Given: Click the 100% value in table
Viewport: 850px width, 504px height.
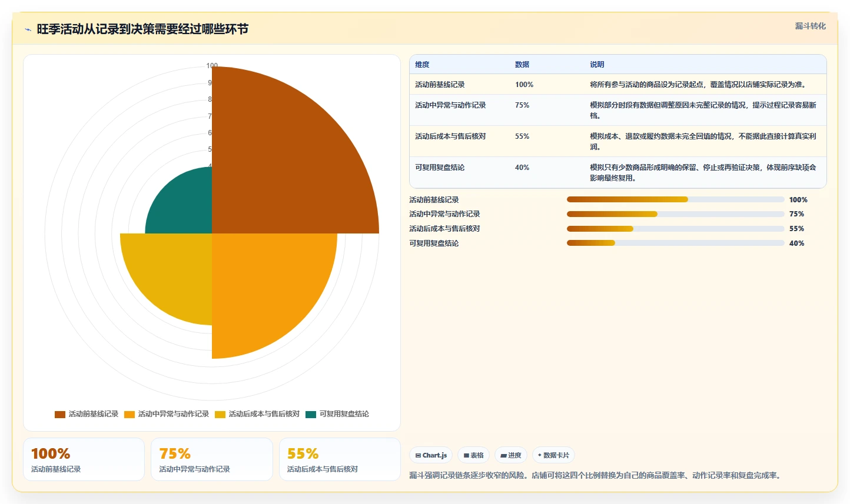Looking at the screenshot, I should point(524,85).
